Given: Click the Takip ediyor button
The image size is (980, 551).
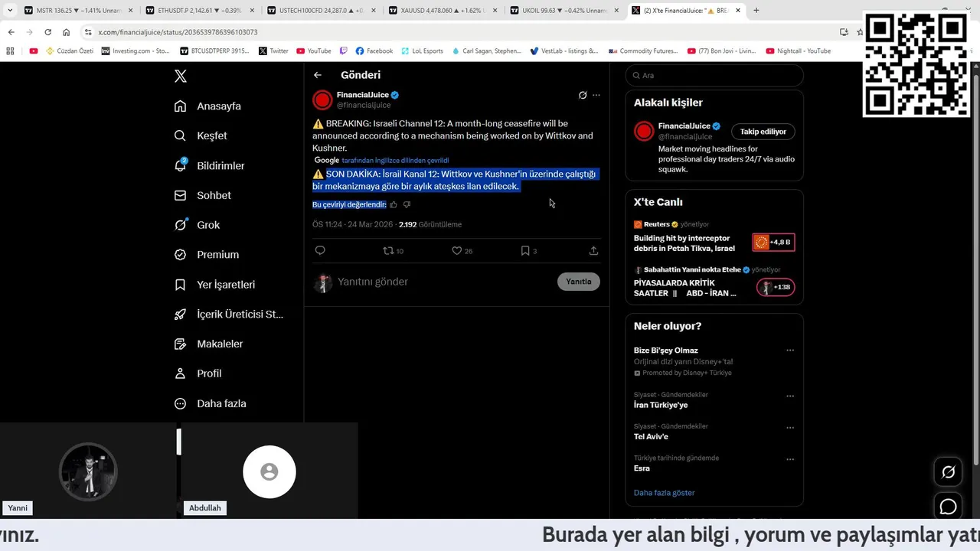Looking at the screenshot, I should click(763, 132).
